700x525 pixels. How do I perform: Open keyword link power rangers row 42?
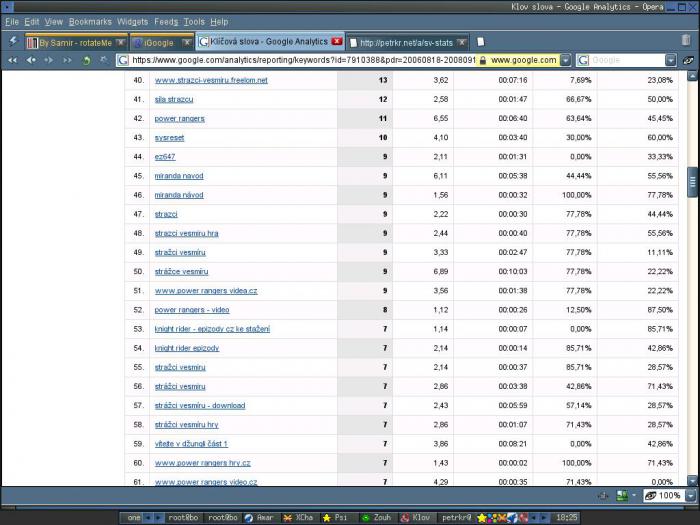pyautogui.click(x=179, y=119)
